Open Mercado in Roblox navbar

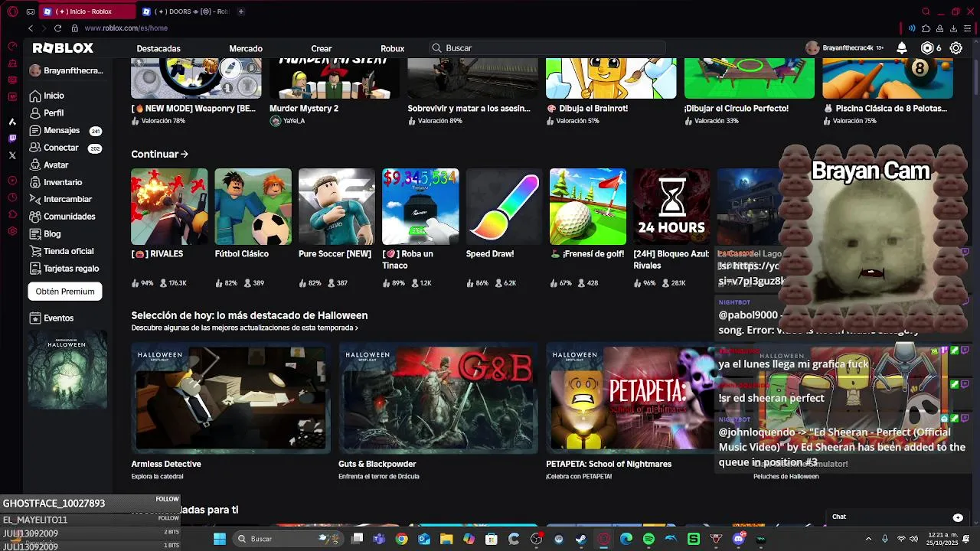click(246, 48)
